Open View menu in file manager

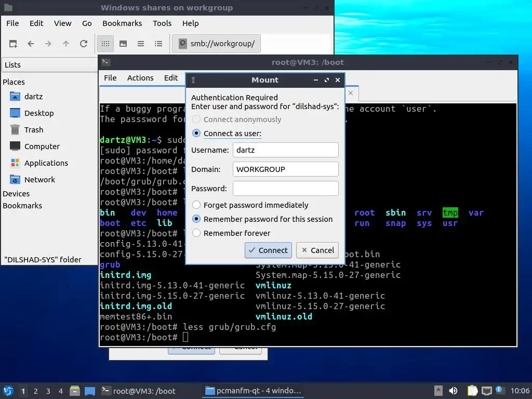[63, 23]
